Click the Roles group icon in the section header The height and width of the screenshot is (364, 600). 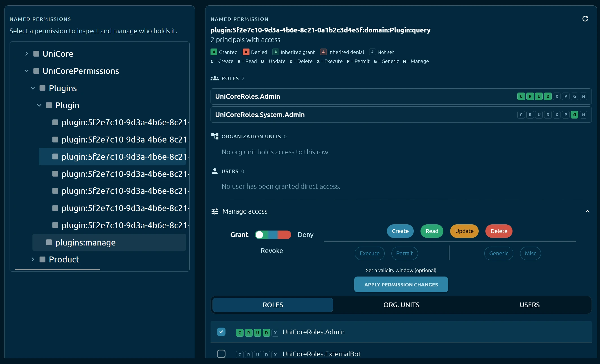[x=214, y=78]
